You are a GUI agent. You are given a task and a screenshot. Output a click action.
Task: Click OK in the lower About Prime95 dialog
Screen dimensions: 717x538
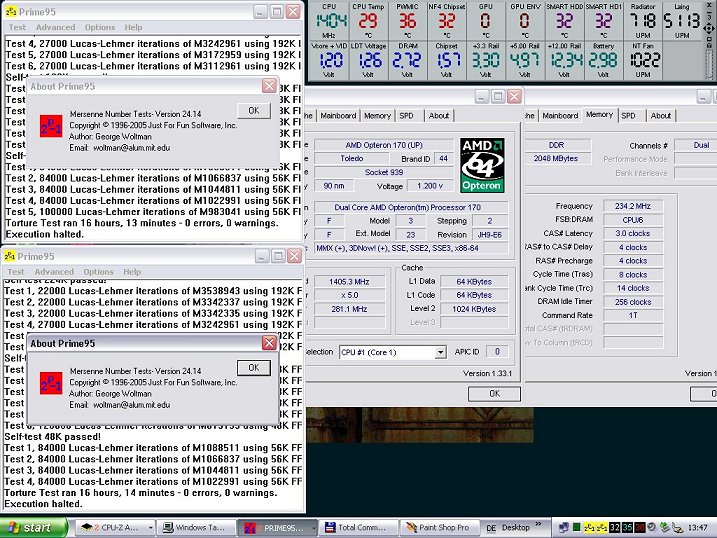(x=254, y=368)
